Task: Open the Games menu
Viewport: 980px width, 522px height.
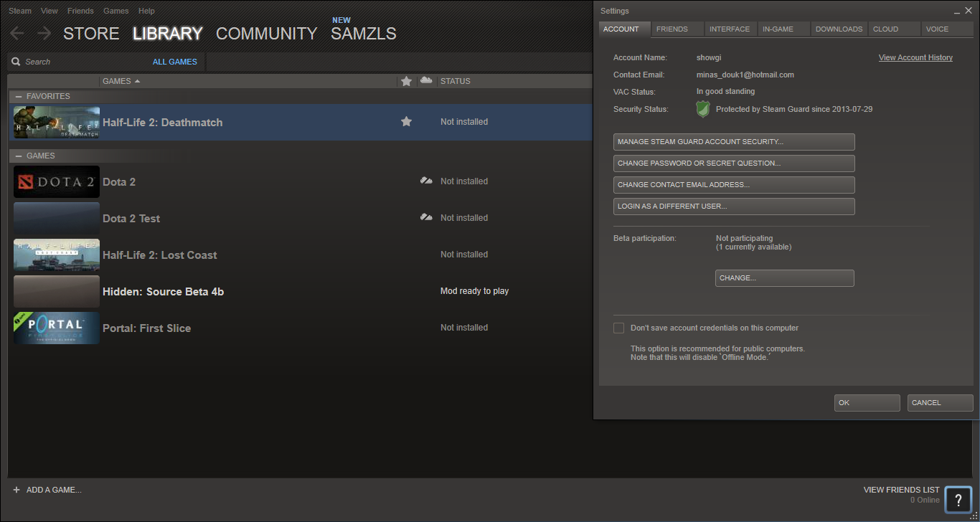Action: (116, 11)
